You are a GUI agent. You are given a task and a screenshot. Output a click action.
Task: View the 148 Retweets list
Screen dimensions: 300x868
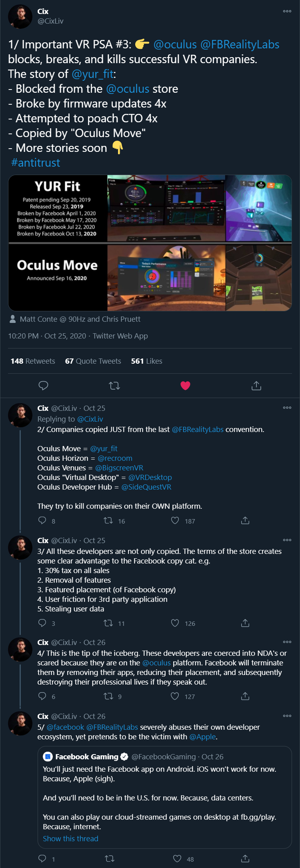pos(33,361)
